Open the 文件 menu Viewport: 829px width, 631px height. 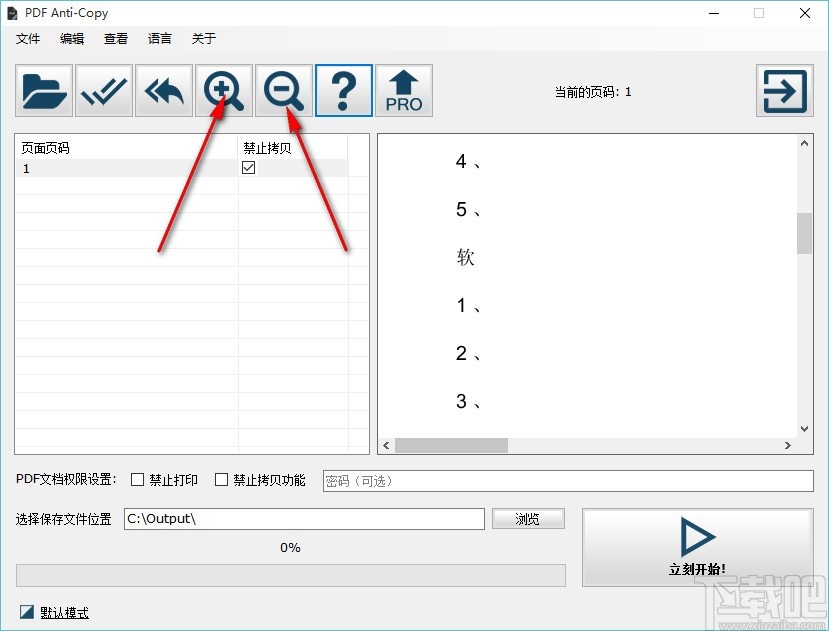pos(28,39)
